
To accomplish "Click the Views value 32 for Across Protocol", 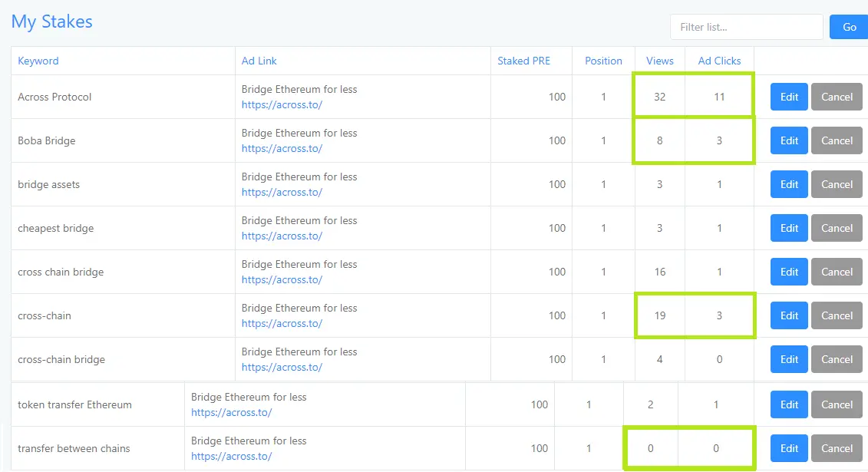I will coord(660,97).
